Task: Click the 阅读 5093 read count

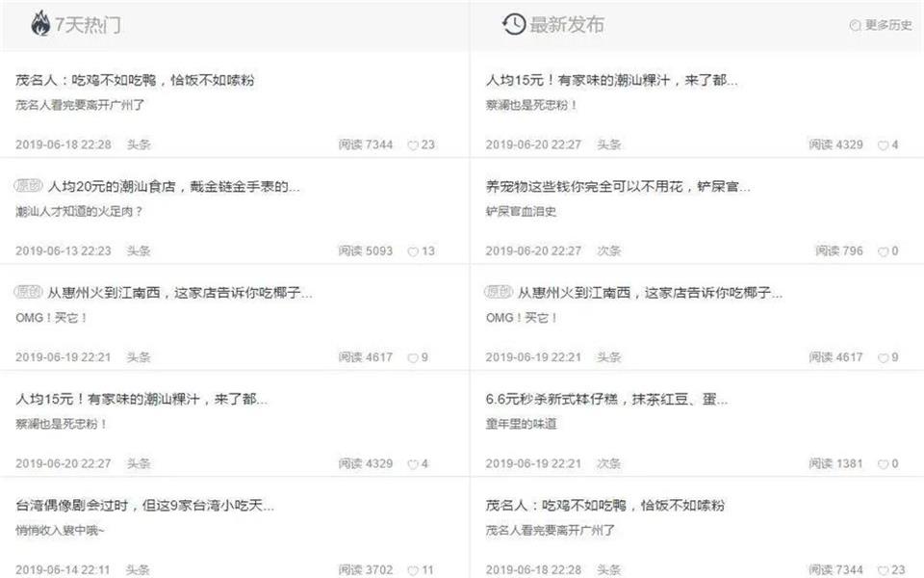Action: (366, 251)
